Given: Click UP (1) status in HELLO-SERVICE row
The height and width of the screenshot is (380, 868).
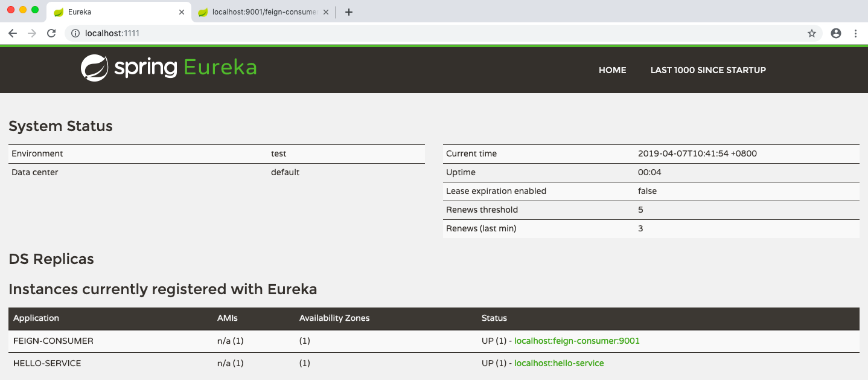Looking at the screenshot, I should [493, 363].
